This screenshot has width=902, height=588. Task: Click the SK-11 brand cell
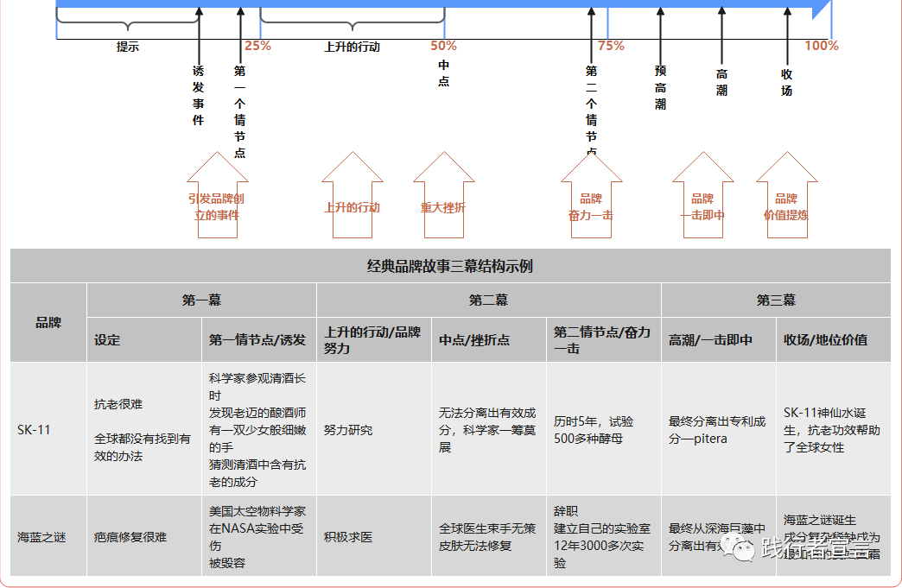click(48, 429)
